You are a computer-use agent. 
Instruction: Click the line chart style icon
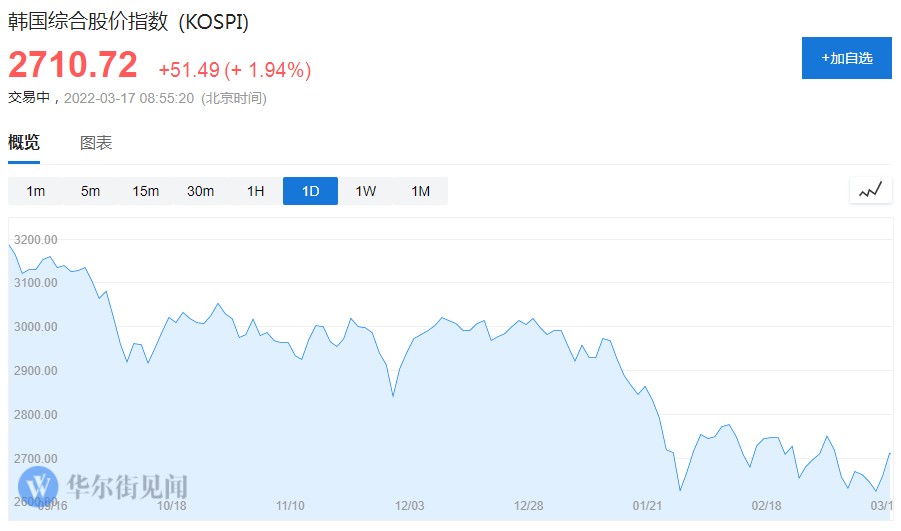pyautogui.click(x=870, y=190)
